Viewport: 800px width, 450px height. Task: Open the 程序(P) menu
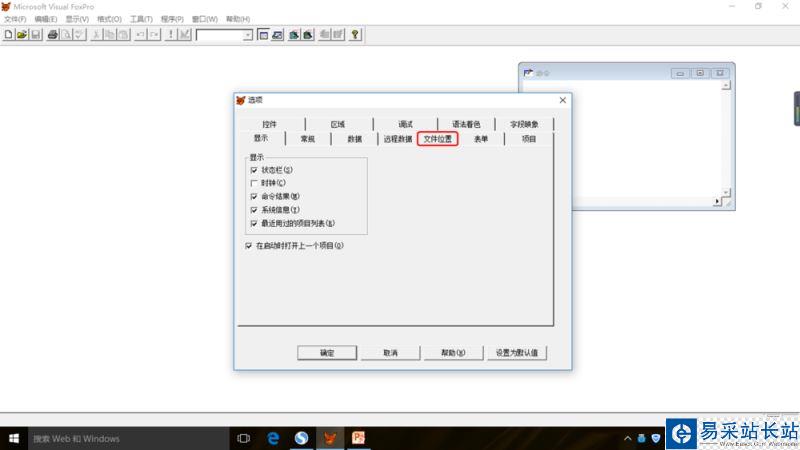[172, 19]
